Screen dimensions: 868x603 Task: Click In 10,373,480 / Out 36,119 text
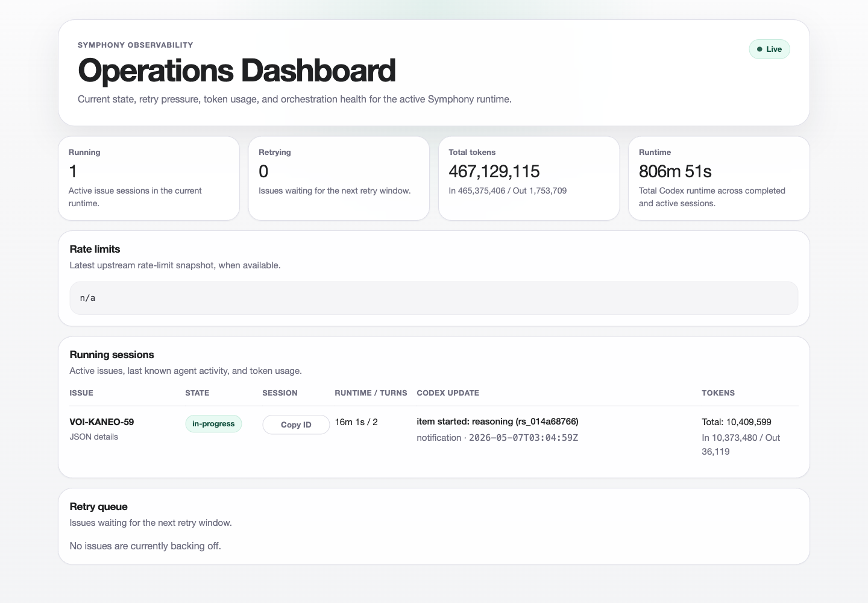click(741, 444)
